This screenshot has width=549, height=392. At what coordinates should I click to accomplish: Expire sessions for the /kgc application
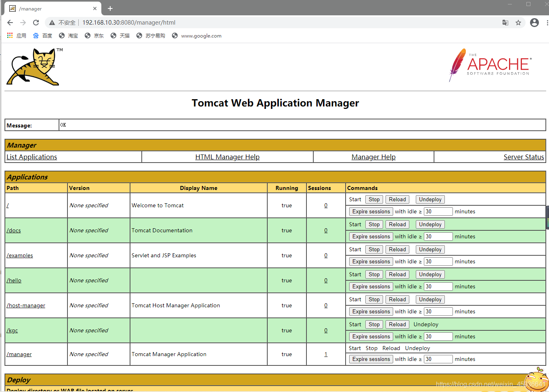point(371,336)
